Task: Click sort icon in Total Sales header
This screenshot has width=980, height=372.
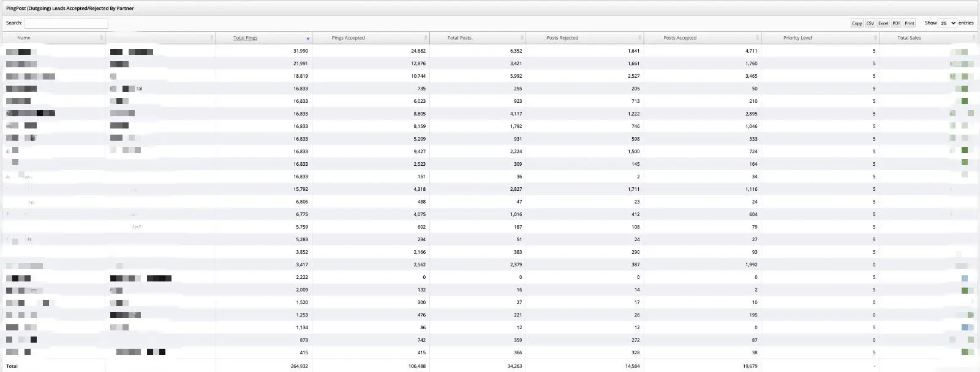Action: [973, 38]
